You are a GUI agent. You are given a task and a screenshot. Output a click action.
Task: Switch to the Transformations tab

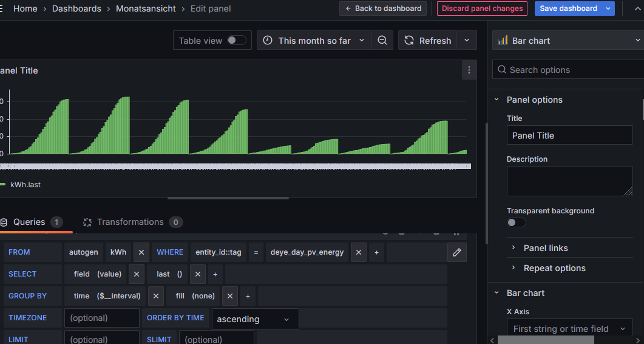pos(130,222)
